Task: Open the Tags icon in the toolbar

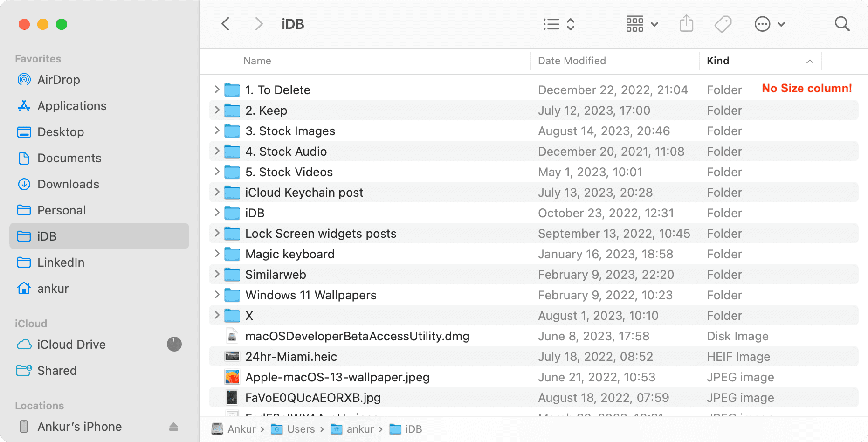Action: click(x=722, y=23)
